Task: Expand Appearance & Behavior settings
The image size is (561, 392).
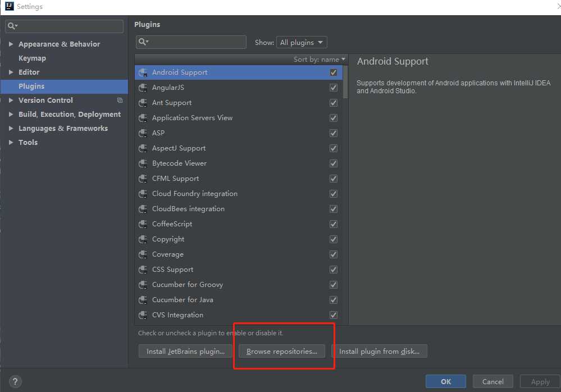Action: 11,44
